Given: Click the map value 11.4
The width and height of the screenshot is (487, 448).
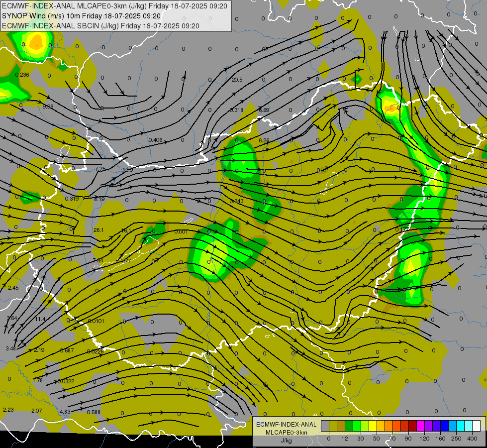Looking at the screenshot, I should click(x=40, y=319).
